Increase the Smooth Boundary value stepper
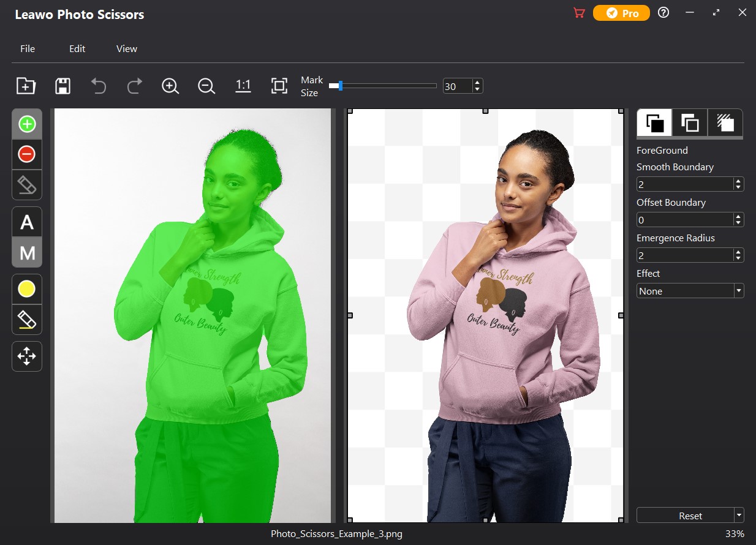The height and width of the screenshot is (545, 756). click(x=739, y=181)
